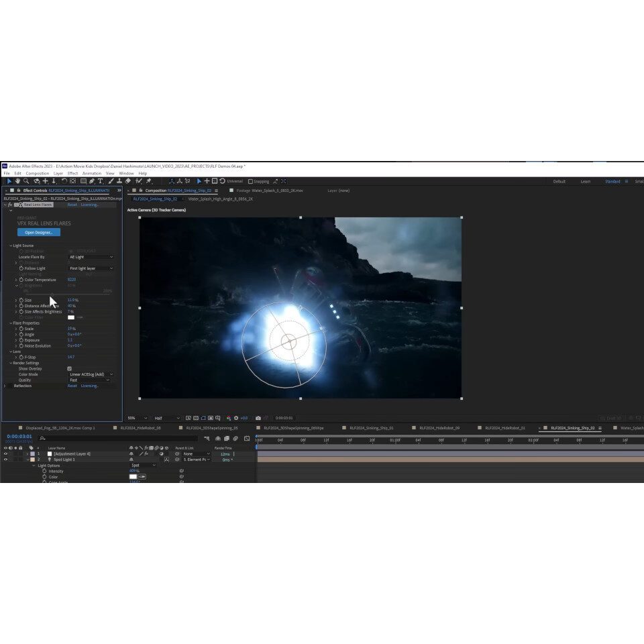Click the Color Temperature stopwatch icon
644x644 pixels.
click(21, 280)
